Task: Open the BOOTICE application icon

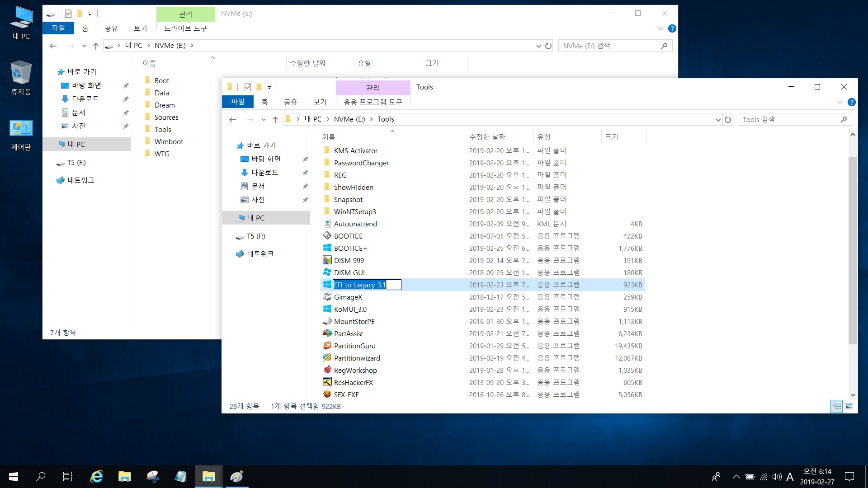Action: click(x=327, y=236)
